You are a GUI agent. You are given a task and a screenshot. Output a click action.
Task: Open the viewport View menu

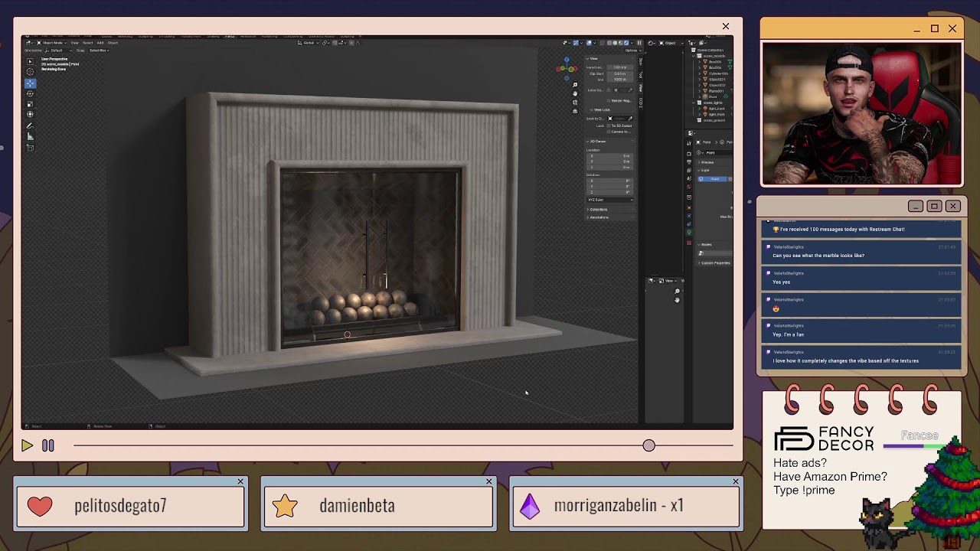pos(75,43)
